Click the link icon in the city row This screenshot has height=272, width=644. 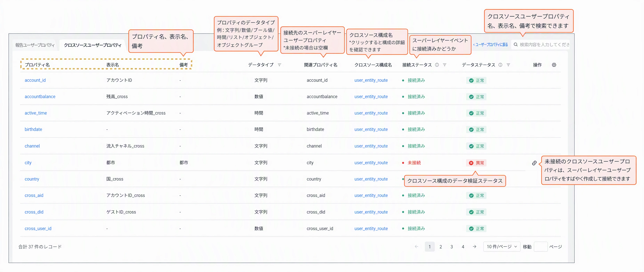(534, 163)
